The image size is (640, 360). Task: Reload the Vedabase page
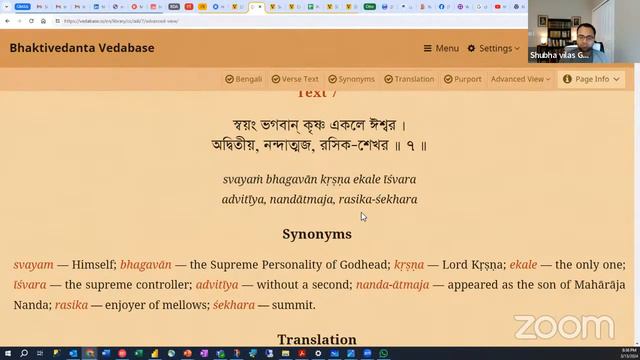(x=31, y=21)
